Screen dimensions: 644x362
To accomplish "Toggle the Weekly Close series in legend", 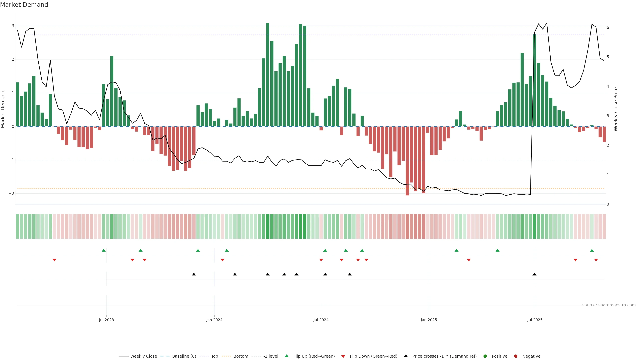I will (144, 356).
